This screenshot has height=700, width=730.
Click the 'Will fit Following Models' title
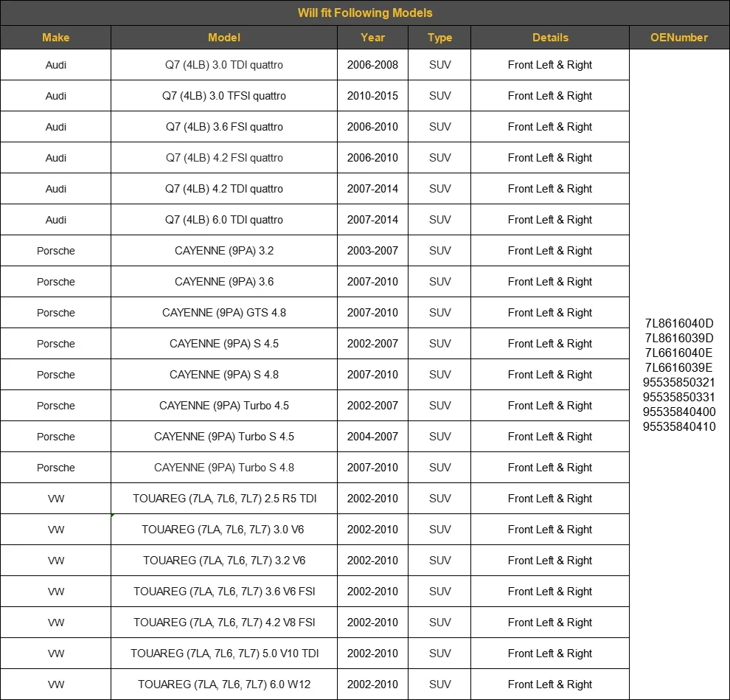point(365,13)
